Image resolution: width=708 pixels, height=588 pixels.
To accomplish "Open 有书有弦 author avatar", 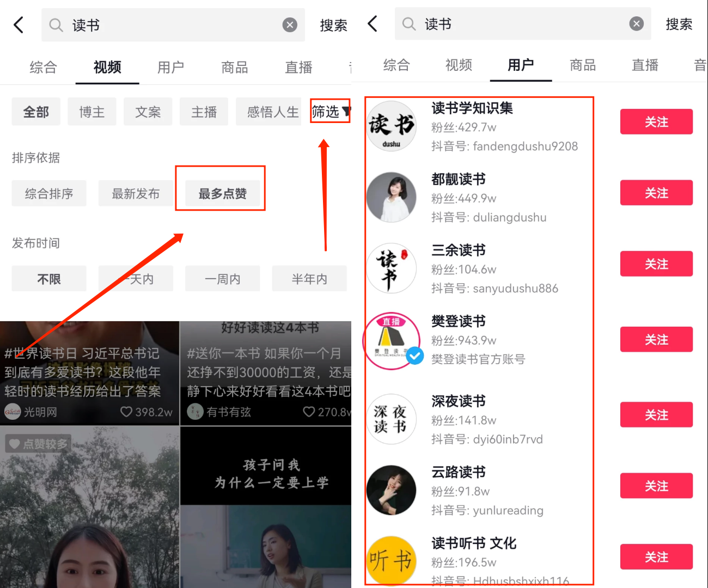I will coord(195,412).
